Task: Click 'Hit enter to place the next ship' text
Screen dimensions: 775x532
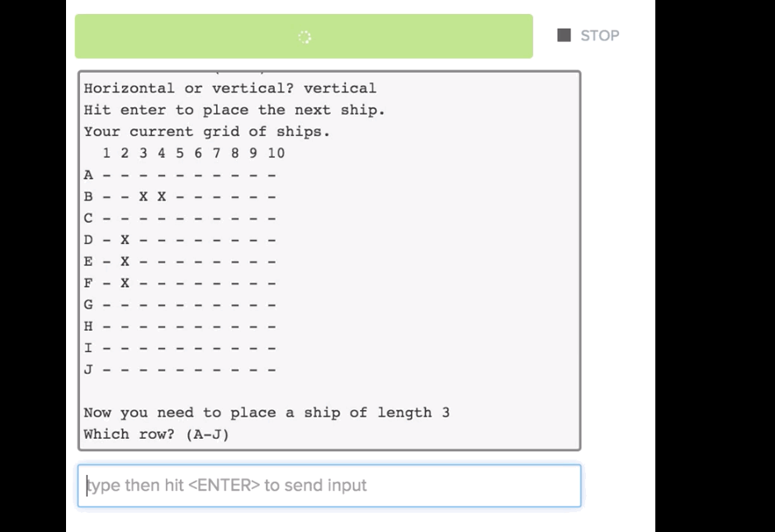Action: (234, 110)
